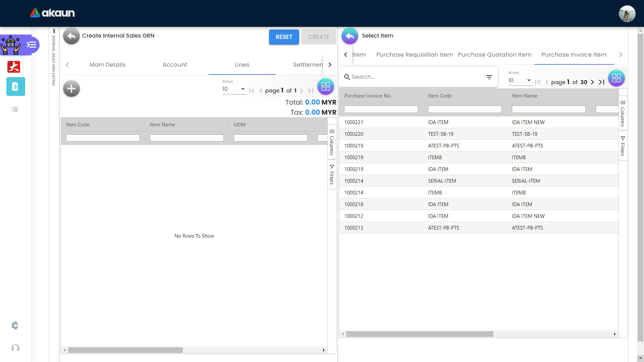
Task: Switch to the Main Details tab
Action: click(x=107, y=65)
